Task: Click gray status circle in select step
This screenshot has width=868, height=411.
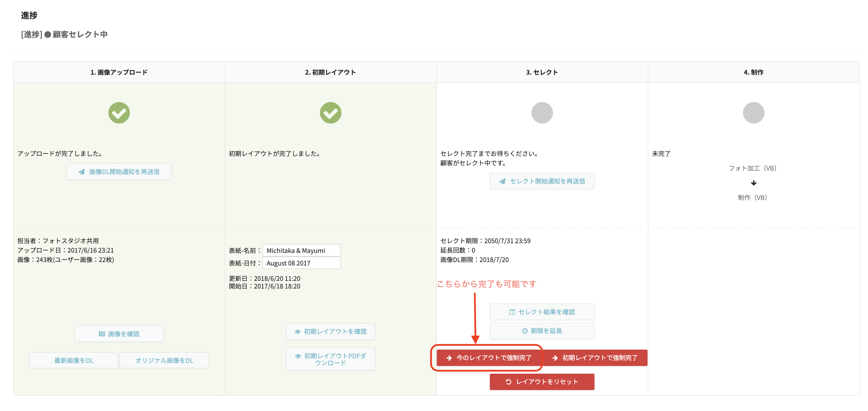Action: (542, 113)
